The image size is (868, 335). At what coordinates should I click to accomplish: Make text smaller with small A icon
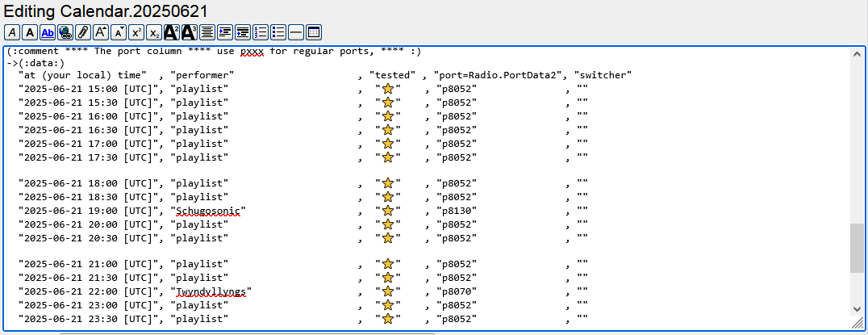[x=119, y=32]
